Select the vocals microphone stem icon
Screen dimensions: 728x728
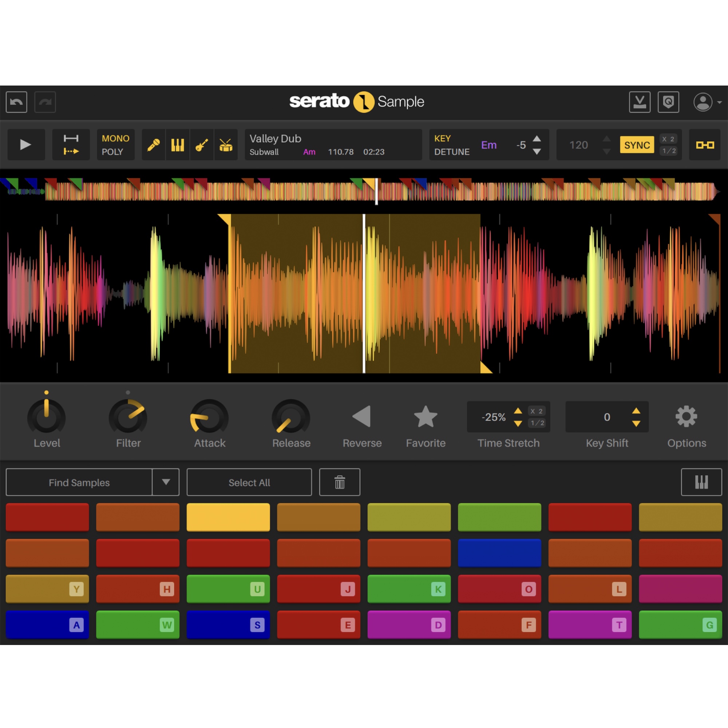coord(153,145)
